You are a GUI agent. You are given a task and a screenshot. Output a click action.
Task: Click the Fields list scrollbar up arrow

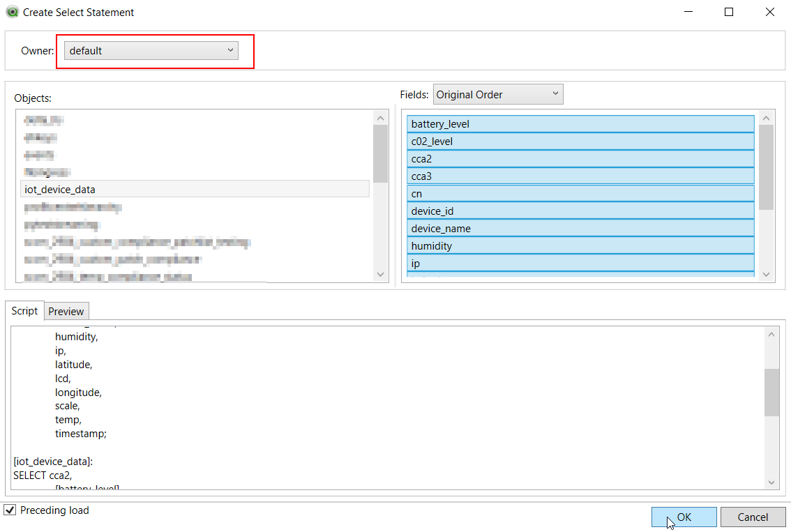click(x=766, y=117)
